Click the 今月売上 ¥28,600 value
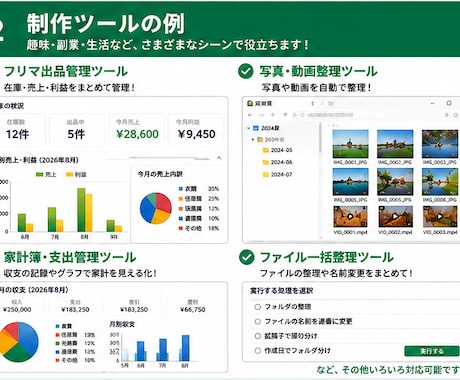Screen dimensions: 460x380 [x=137, y=134]
